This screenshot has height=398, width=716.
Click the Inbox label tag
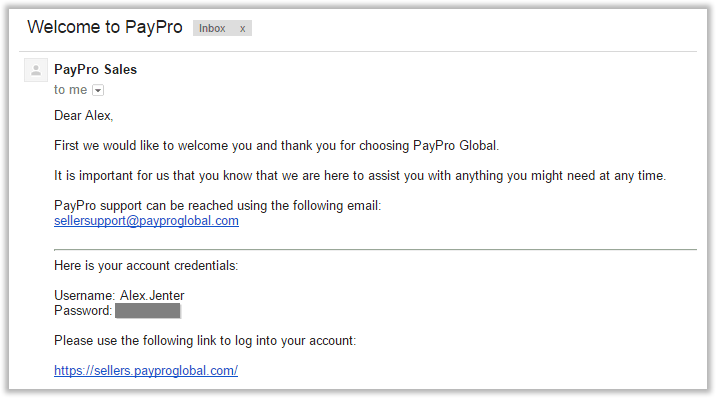[212, 28]
